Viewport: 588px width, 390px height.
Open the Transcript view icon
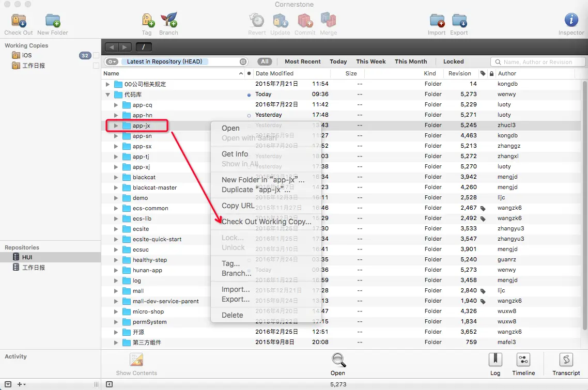[566, 360]
